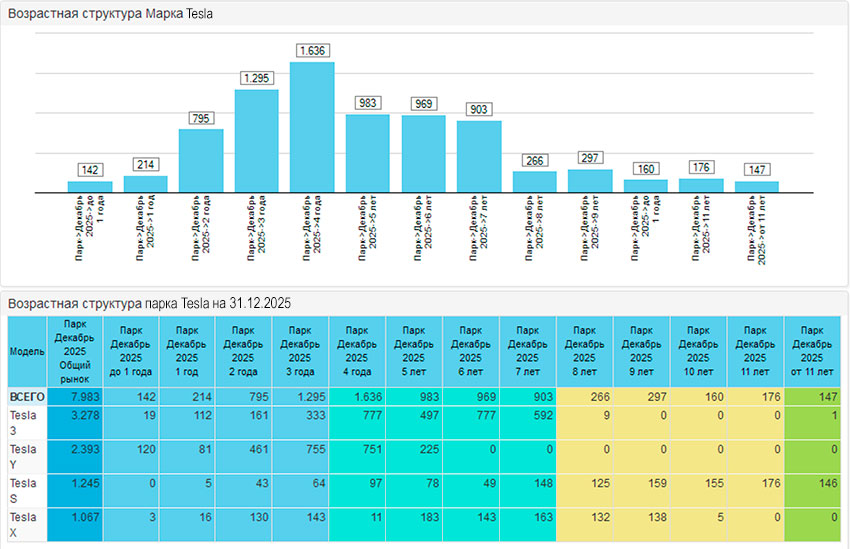Select the chart bar with value 983
Image resolution: width=850 pixels, height=549 pixels.
point(368,153)
